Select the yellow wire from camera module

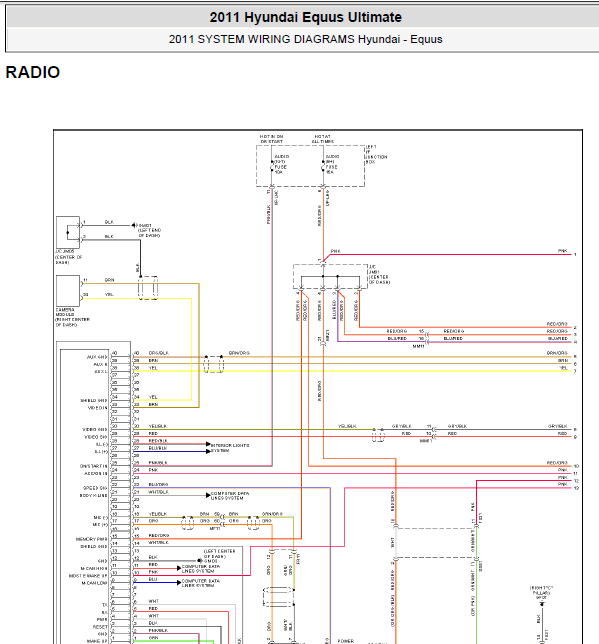[136, 299]
